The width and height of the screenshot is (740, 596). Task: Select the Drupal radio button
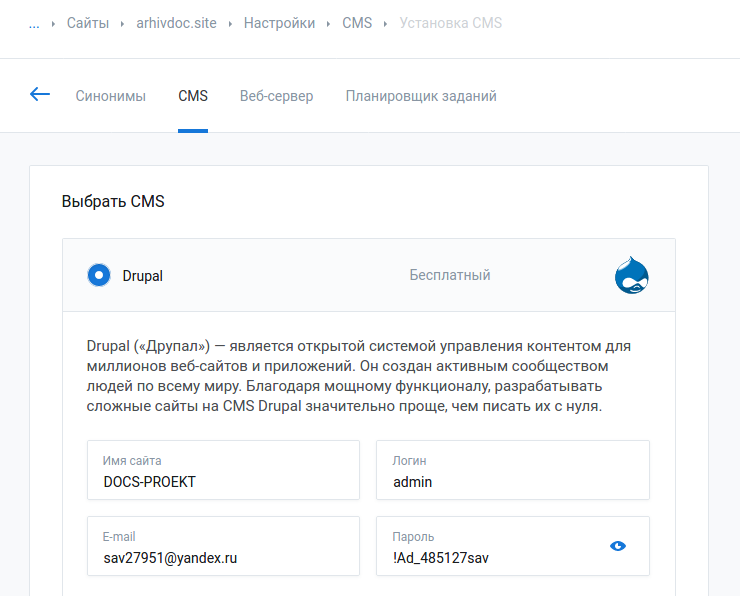click(99, 275)
